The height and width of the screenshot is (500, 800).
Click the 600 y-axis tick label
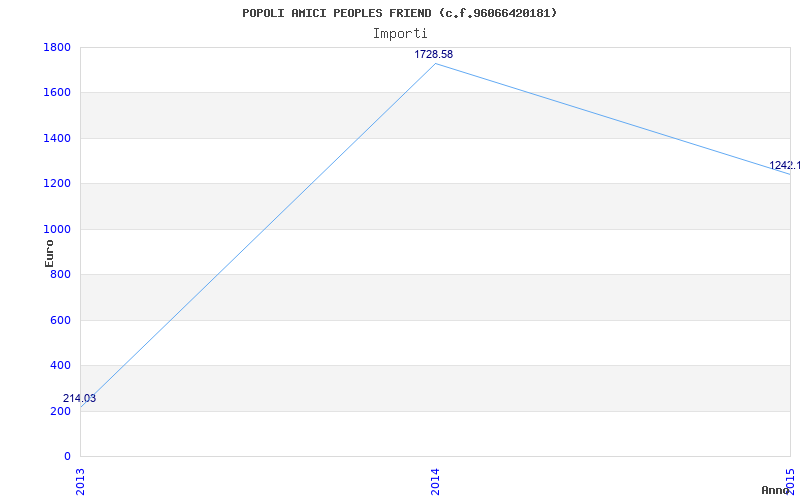click(x=60, y=320)
